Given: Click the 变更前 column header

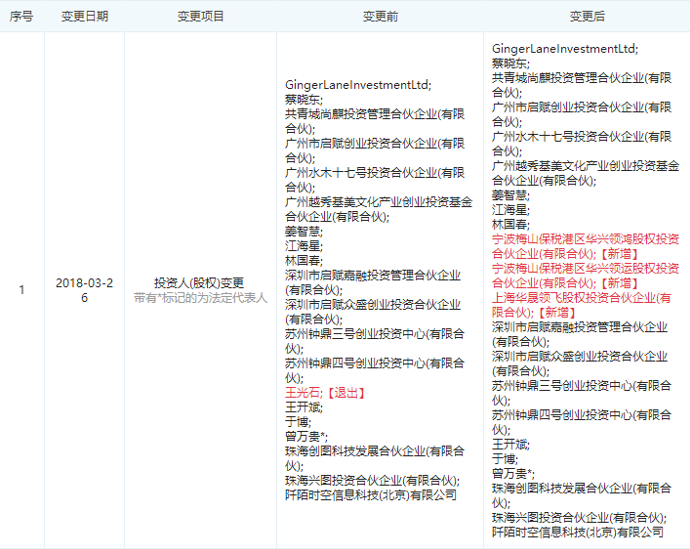Looking at the screenshot, I should (x=380, y=16).
